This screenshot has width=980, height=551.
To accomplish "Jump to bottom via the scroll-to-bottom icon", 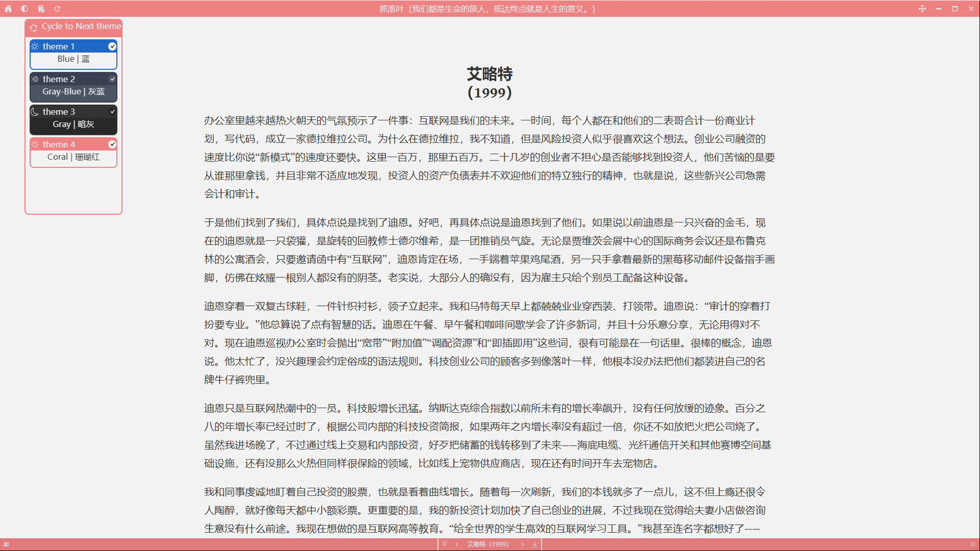I will pos(534,544).
